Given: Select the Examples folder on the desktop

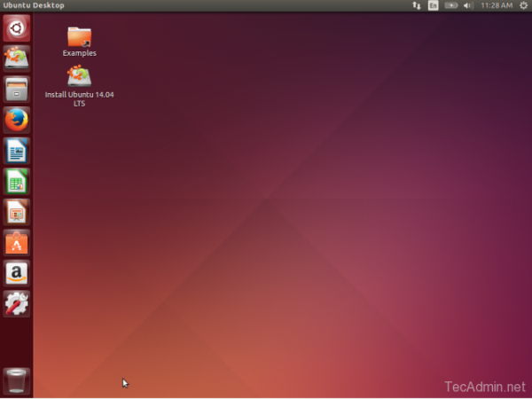Looking at the screenshot, I should point(79,41).
